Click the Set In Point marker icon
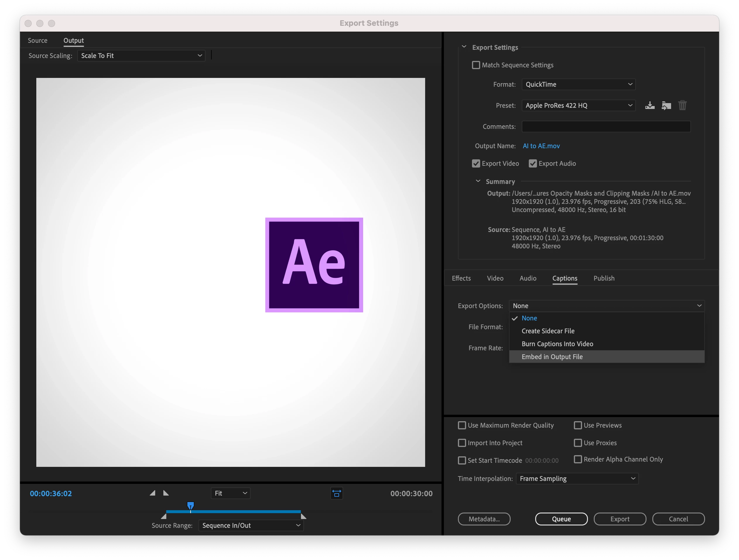The height and width of the screenshot is (560, 739). pos(153,493)
